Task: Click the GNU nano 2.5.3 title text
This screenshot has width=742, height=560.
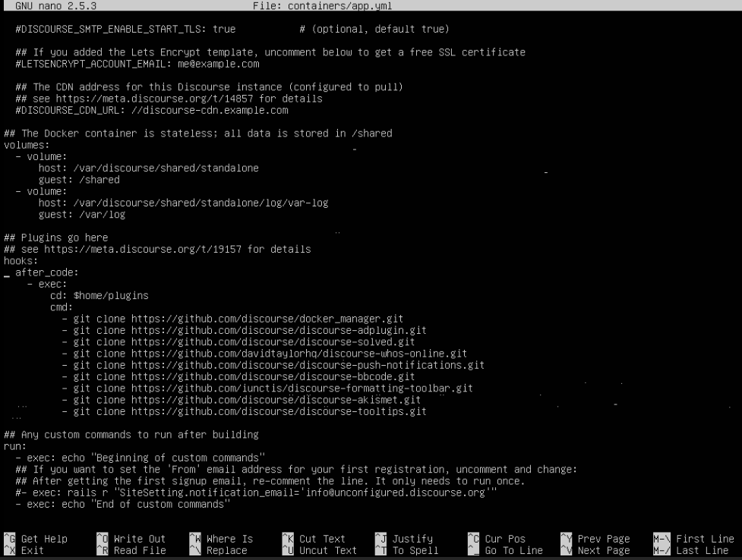Action: tap(56, 5)
